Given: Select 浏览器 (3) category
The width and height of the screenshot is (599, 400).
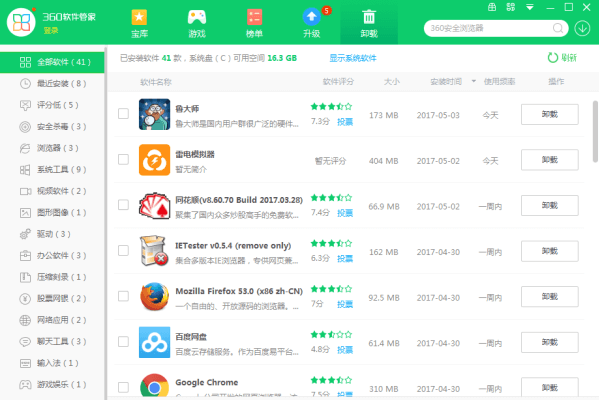Looking at the screenshot, I should pos(52,148).
